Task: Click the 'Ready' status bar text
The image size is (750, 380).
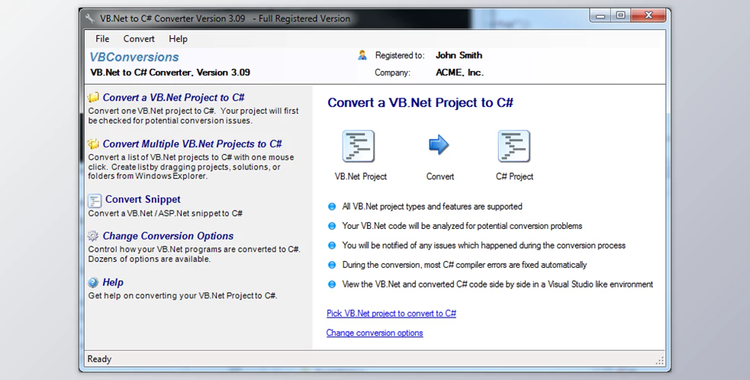Action: pos(99,359)
